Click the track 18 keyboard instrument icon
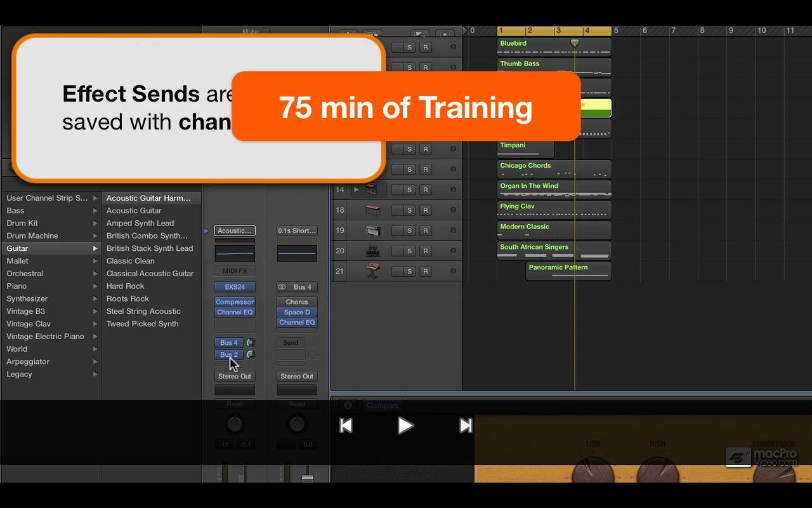The width and height of the screenshot is (812, 508). click(373, 210)
